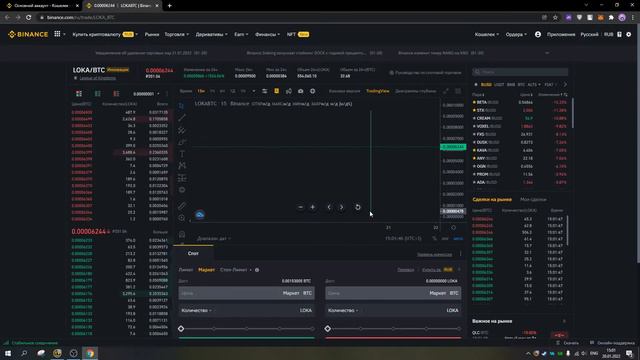Switch to the Лимит order tab

click(186, 270)
